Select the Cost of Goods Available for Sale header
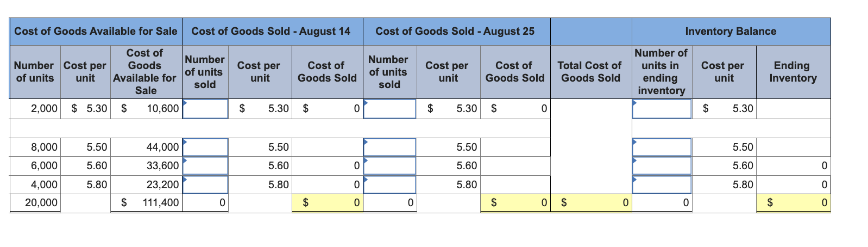The width and height of the screenshot is (868, 247). [x=96, y=32]
